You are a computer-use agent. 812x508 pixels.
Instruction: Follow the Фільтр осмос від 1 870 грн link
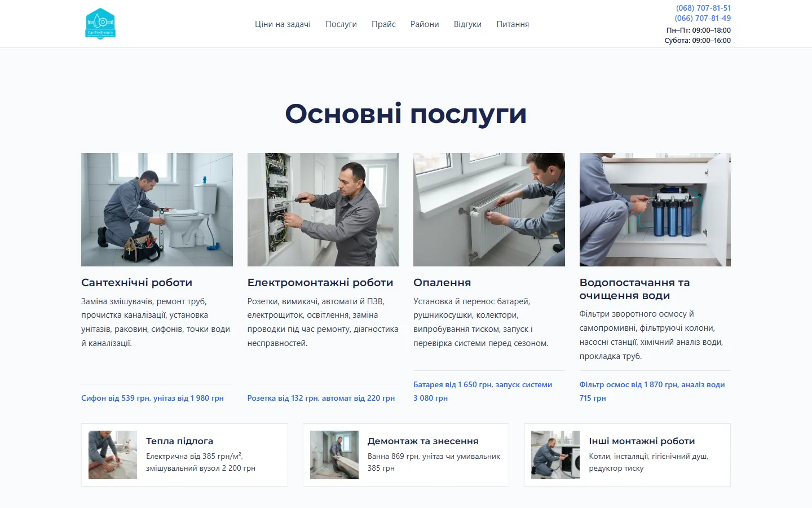(652, 391)
